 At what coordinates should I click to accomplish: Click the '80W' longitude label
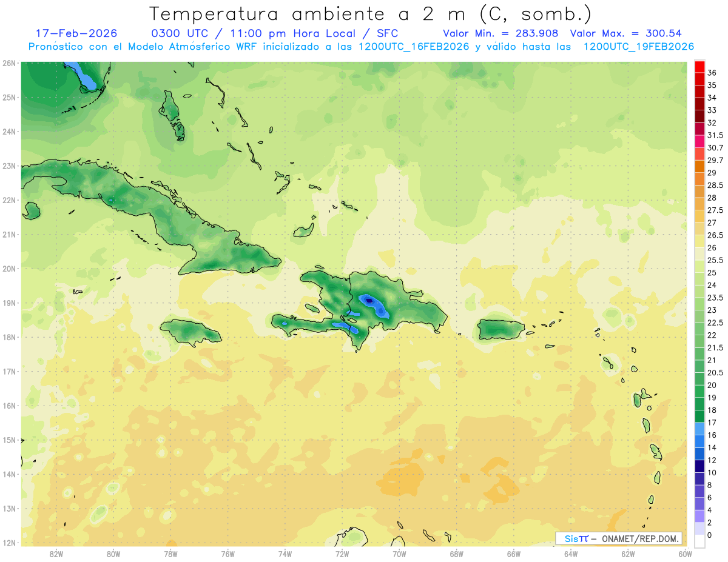tap(113, 554)
